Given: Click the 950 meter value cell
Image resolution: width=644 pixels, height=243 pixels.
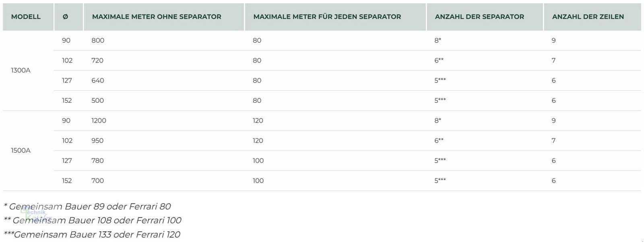Looking at the screenshot, I should click(x=97, y=141).
